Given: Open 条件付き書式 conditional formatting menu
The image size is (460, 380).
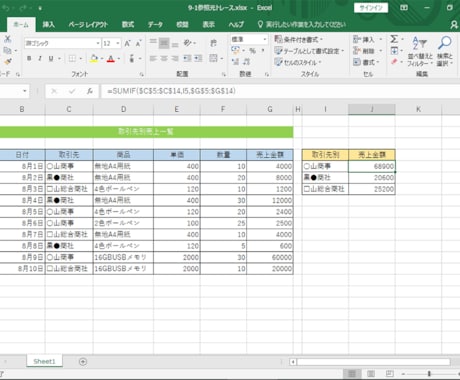Looking at the screenshot, I should 299,39.
